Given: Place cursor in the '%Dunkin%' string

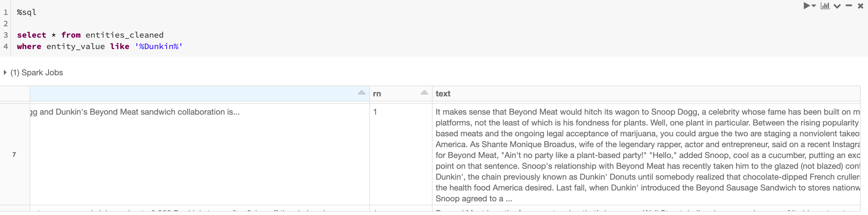Looking at the screenshot, I should pos(159,46).
